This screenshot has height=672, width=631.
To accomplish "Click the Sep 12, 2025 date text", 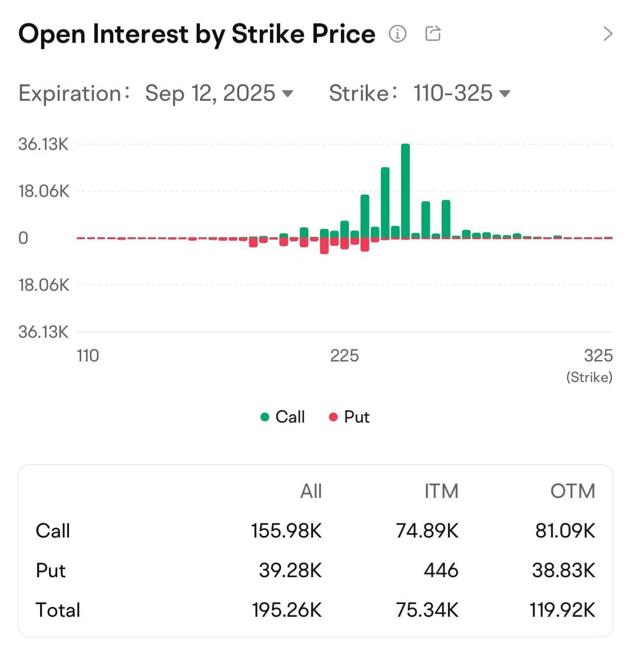I will tap(210, 93).
